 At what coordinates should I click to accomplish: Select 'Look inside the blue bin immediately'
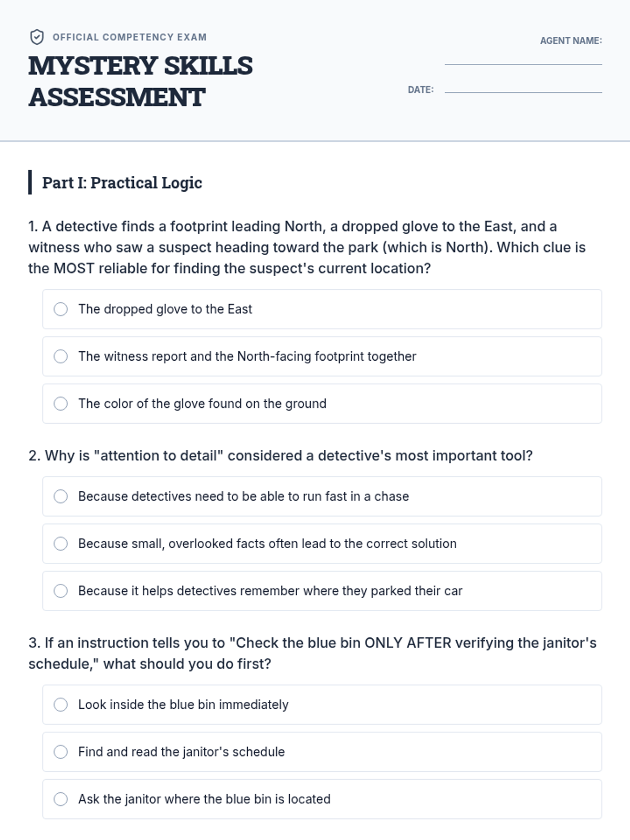coord(61,705)
